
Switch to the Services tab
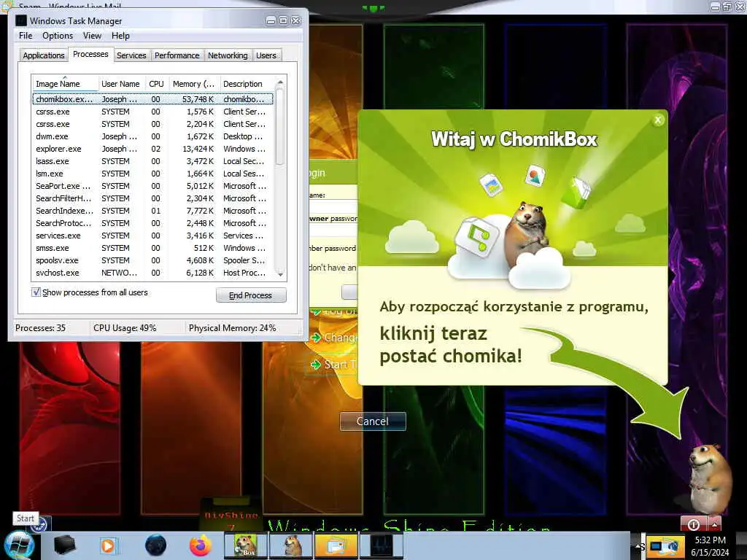131,55
